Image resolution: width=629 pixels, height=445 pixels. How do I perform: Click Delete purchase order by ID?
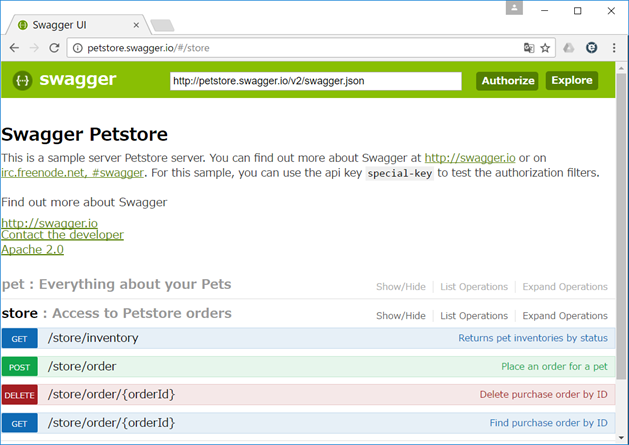pos(544,394)
